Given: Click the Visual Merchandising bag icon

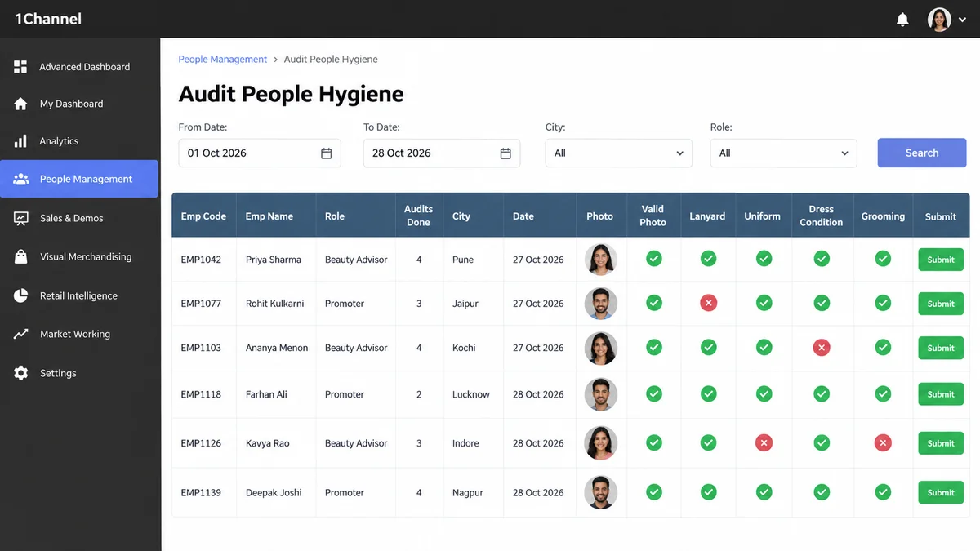Looking at the screenshot, I should (21, 256).
